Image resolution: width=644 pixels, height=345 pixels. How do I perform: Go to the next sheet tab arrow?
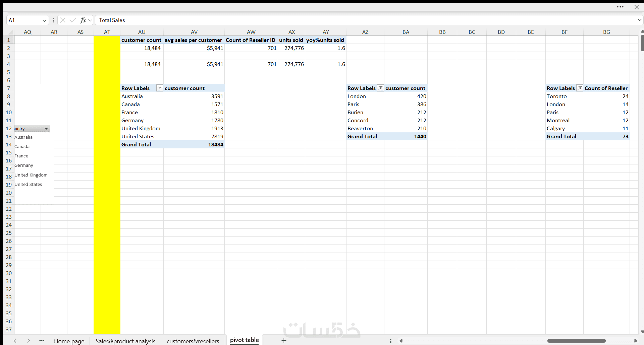29,341
